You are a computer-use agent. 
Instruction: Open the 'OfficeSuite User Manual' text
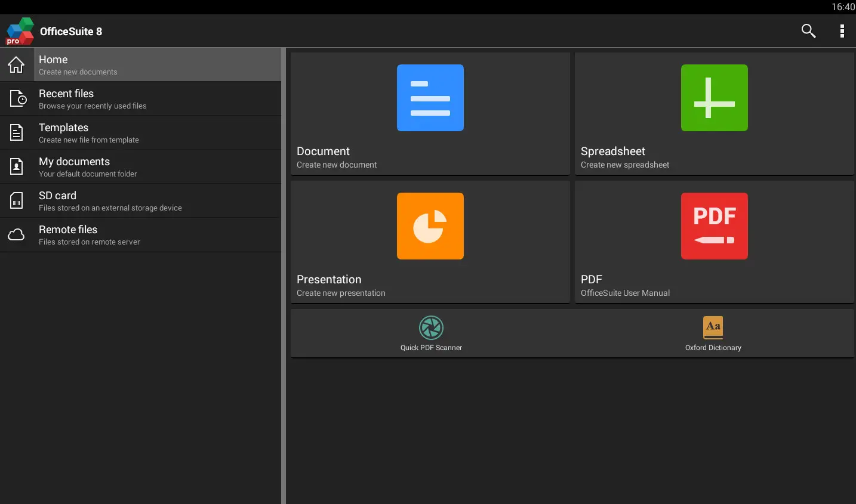point(625,293)
